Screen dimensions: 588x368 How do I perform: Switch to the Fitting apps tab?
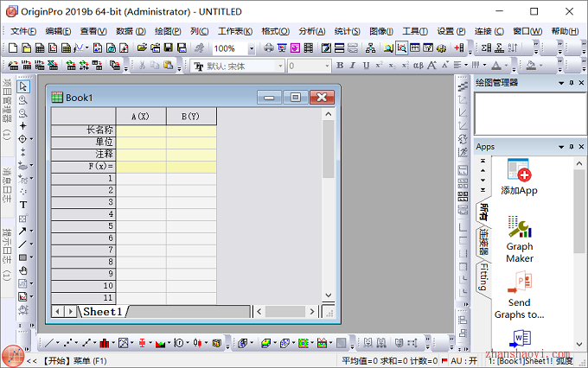point(483,277)
